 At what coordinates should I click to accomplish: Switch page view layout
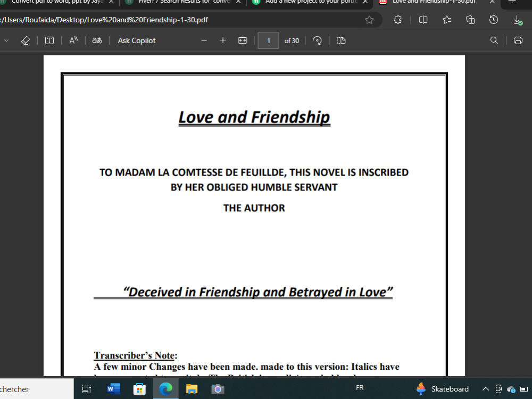(x=341, y=41)
